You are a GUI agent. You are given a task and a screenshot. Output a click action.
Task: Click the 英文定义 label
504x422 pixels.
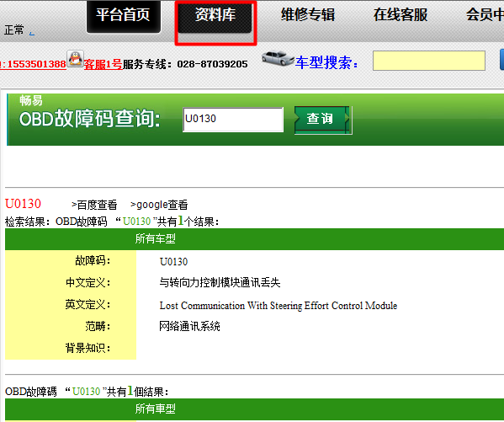pos(88,304)
